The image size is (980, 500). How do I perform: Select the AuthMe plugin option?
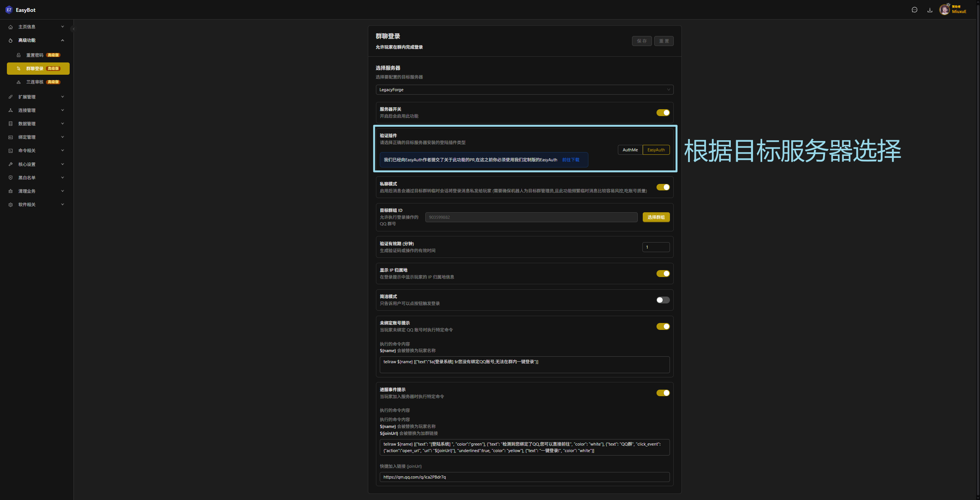click(630, 150)
